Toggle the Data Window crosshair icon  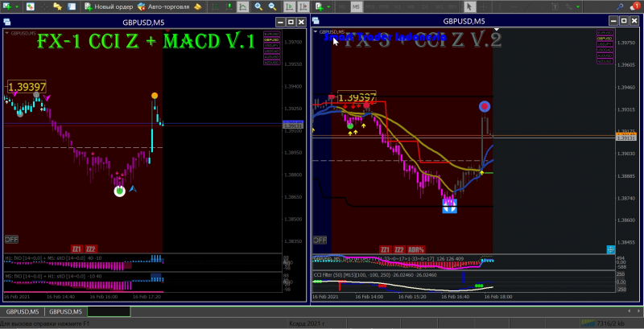tap(44, 6)
